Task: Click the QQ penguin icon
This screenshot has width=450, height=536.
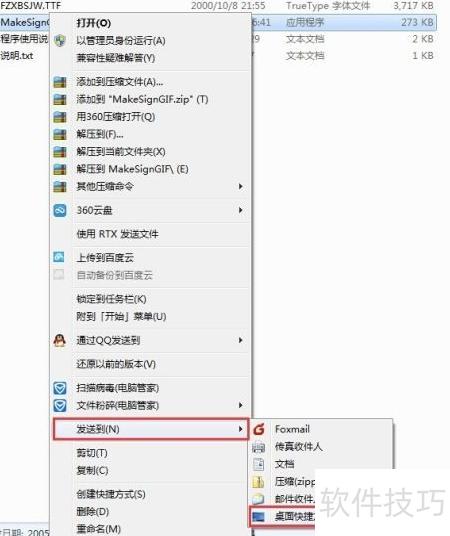Action: [59, 340]
